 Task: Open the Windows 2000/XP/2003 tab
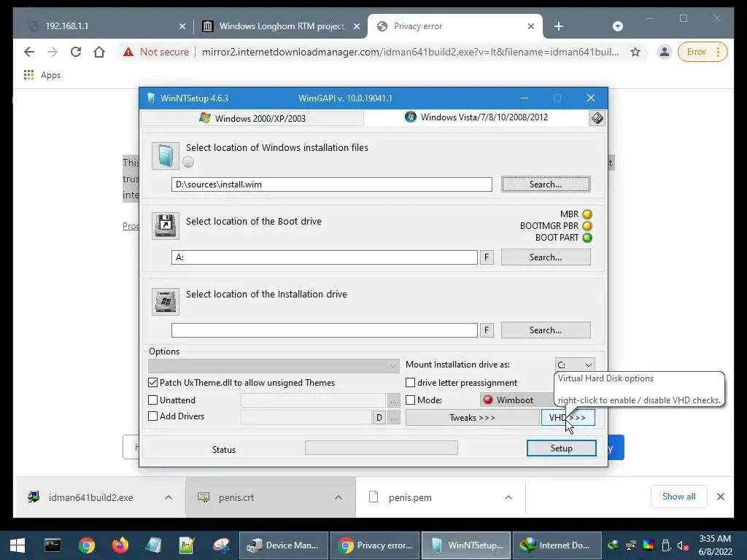[252, 118]
